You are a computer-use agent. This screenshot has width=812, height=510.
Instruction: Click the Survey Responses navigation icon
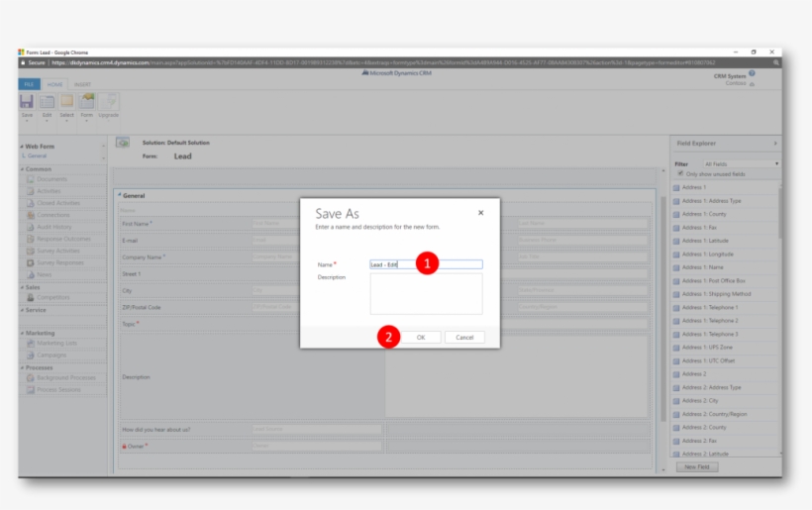coord(31,262)
